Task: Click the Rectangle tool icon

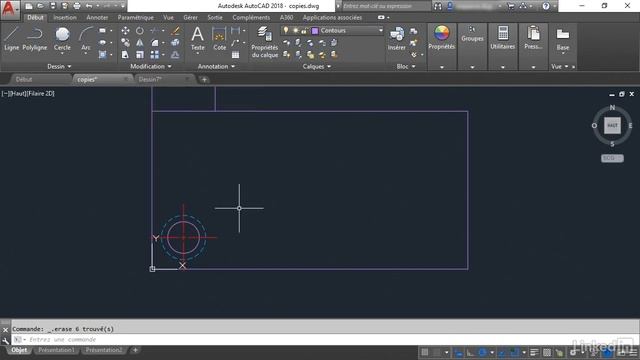Action: [102, 31]
